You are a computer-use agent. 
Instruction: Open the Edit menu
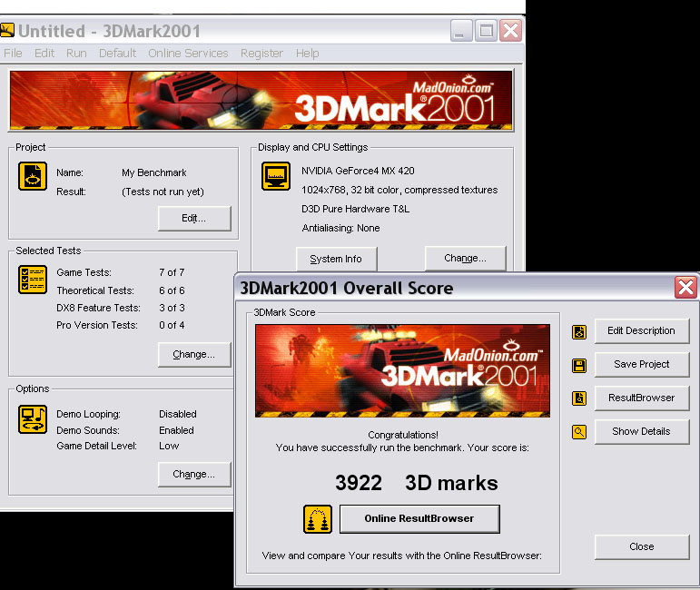pos(44,54)
